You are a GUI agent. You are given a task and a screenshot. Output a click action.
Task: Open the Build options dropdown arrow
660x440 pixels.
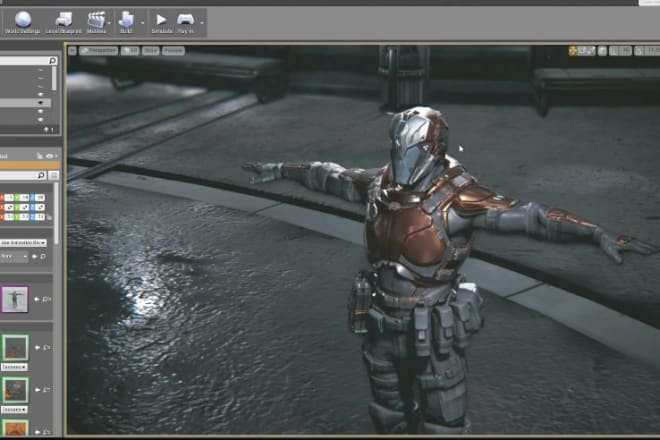(142, 22)
